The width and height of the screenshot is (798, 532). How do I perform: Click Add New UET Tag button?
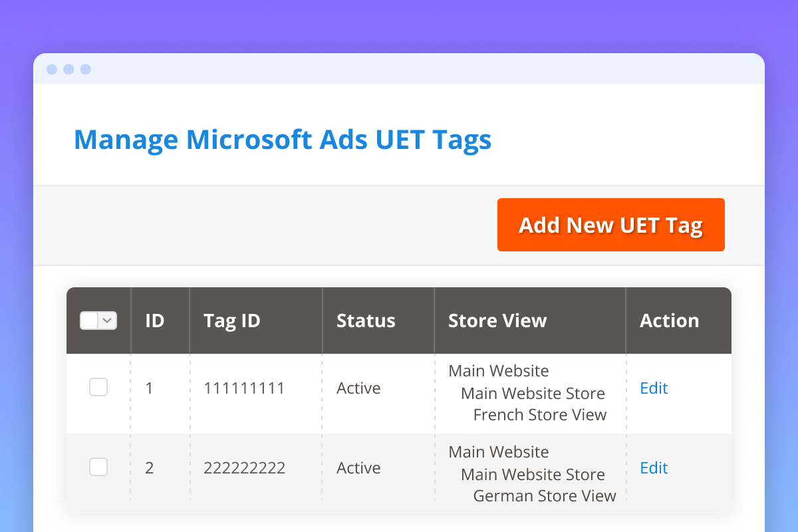pyautogui.click(x=610, y=225)
